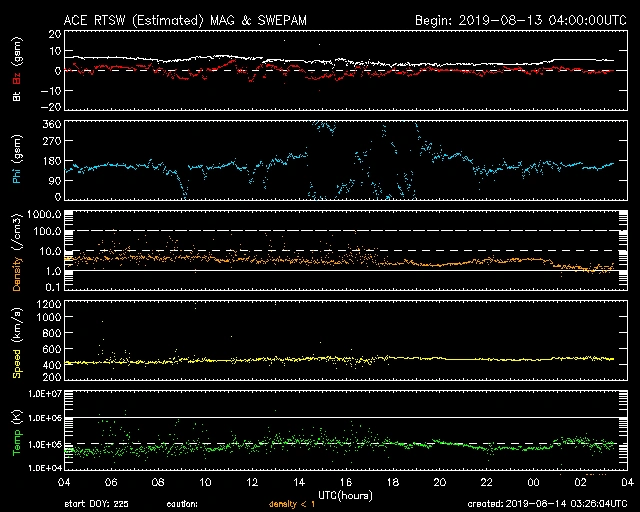Click the red Bz axis label
This screenshot has height=512, width=640.
point(17,55)
